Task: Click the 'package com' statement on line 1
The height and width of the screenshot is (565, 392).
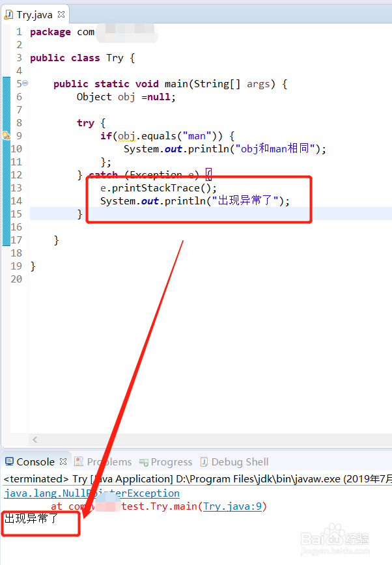Action: tap(62, 32)
